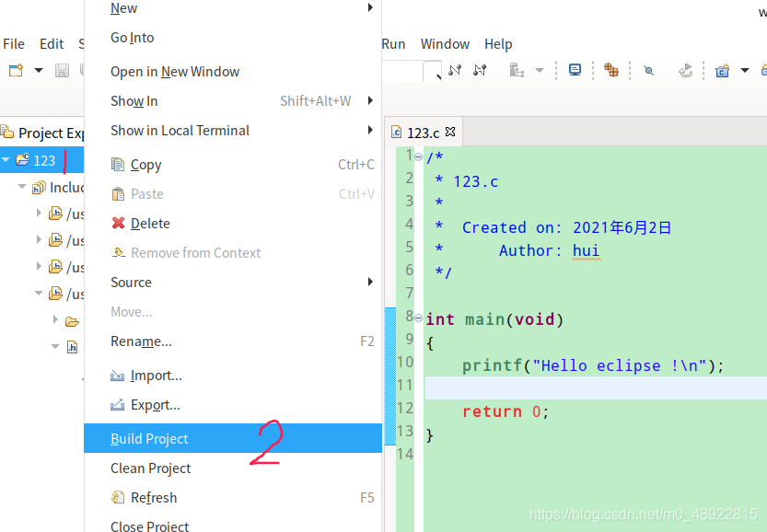Click the underlined author name hui
Screen dimensions: 767x532
tap(586, 250)
